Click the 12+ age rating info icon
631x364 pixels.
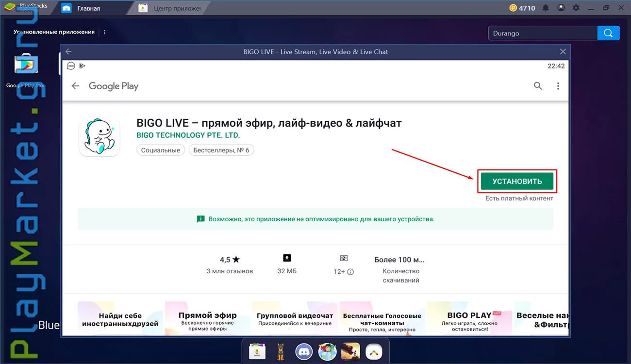click(350, 272)
